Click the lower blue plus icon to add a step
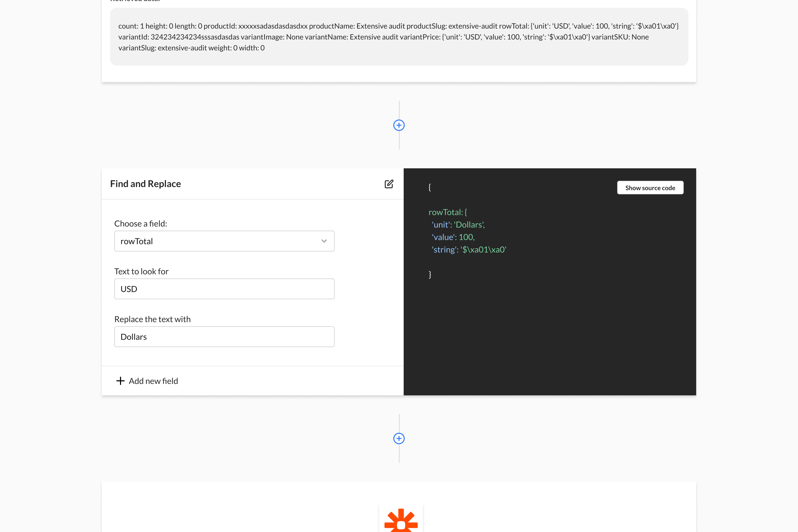Image resolution: width=798 pixels, height=532 pixels. pos(399,438)
